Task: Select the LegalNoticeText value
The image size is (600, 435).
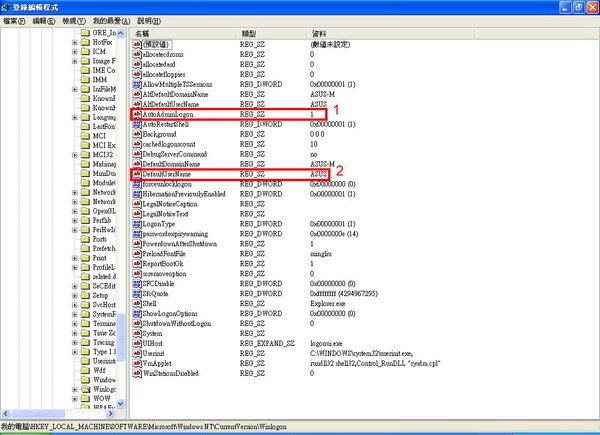Action: click(x=165, y=214)
